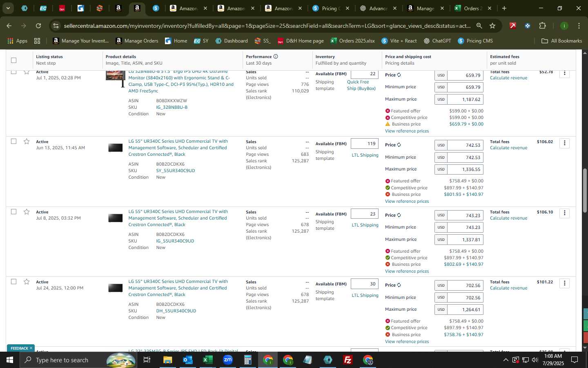Open the tab search dropdown arrow

click(x=8, y=8)
